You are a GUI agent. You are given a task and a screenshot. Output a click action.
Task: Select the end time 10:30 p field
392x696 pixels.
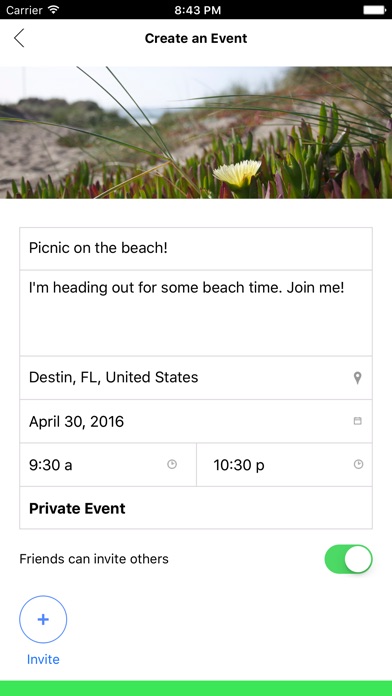coord(284,465)
